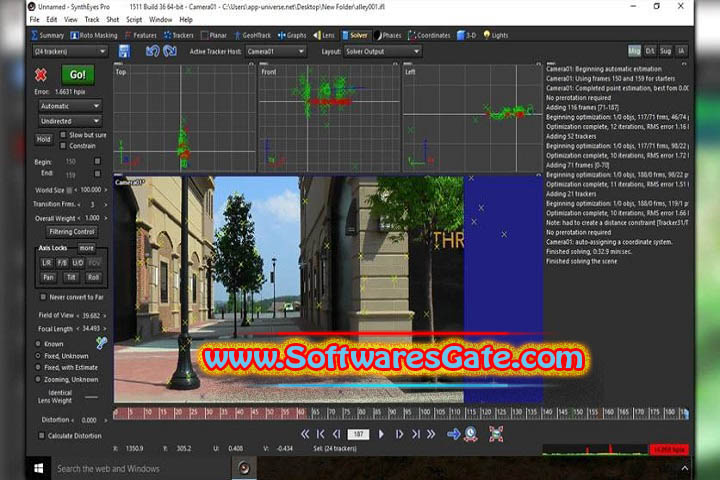Toggle the D/L toolbar button
Image resolution: width=720 pixels, height=480 pixels.
650,51
